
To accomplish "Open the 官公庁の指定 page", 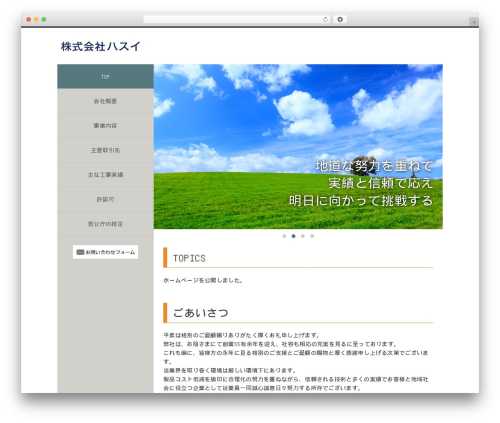I will pyautogui.click(x=105, y=224).
